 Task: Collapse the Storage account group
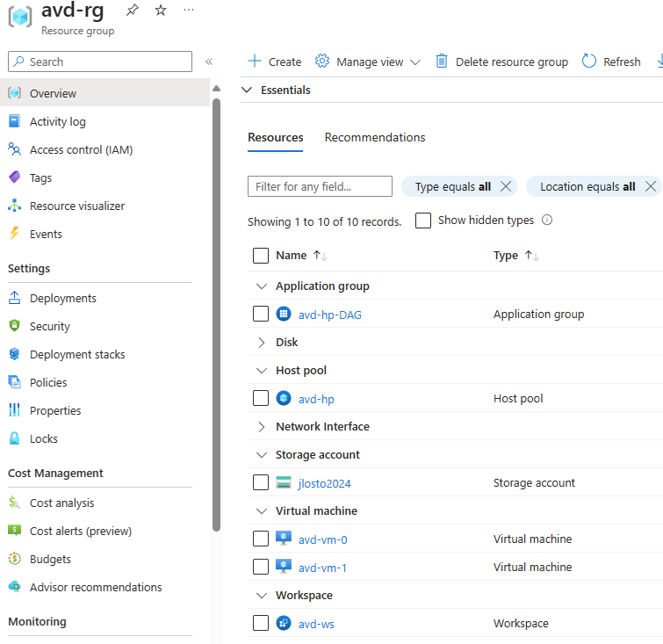pos(262,455)
